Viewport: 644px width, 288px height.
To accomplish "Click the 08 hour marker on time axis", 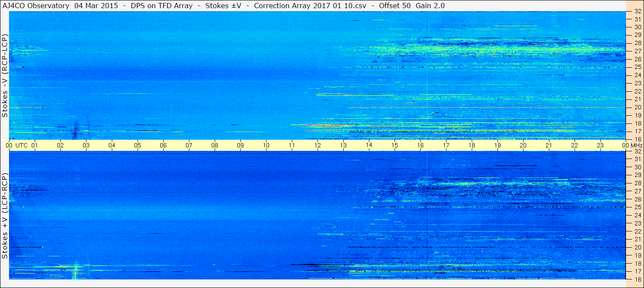I will 215,145.
